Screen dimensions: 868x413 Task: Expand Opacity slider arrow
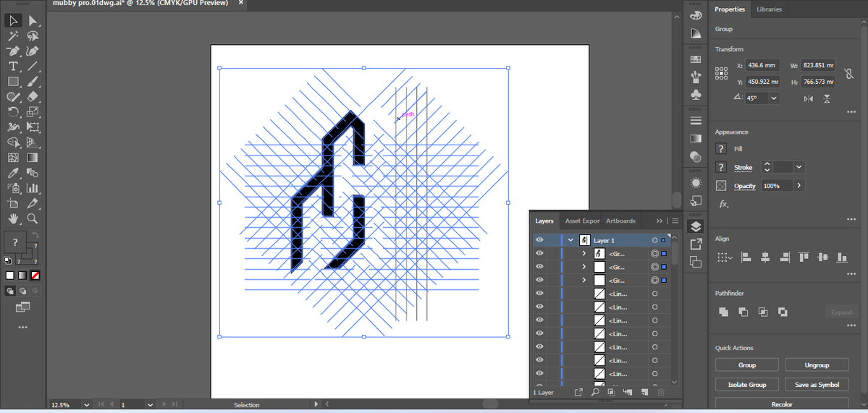click(x=799, y=186)
